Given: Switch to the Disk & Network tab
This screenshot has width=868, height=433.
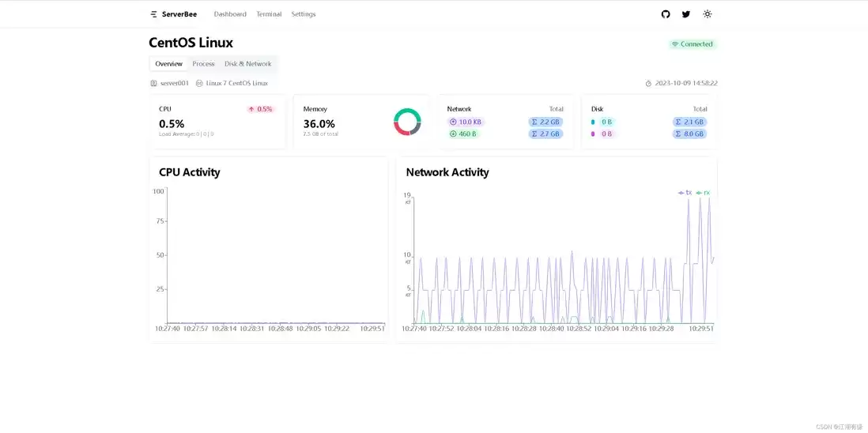Looking at the screenshot, I should [x=248, y=64].
